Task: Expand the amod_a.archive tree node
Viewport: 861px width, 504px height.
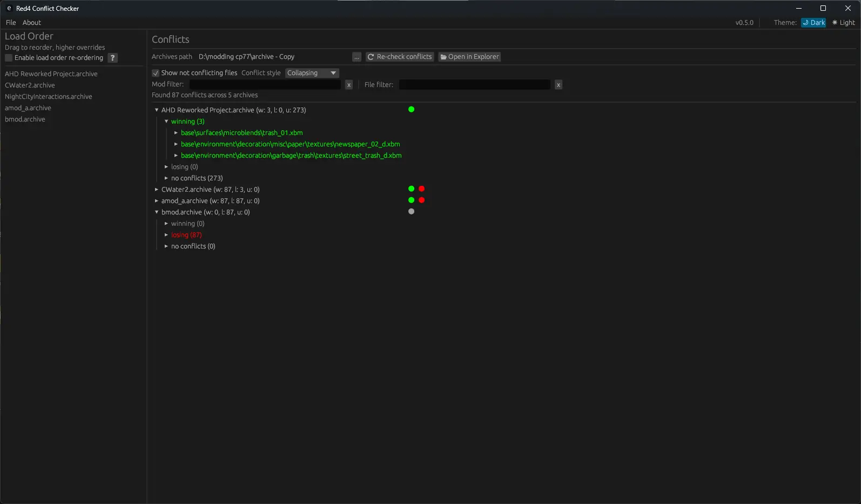Action: click(157, 200)
